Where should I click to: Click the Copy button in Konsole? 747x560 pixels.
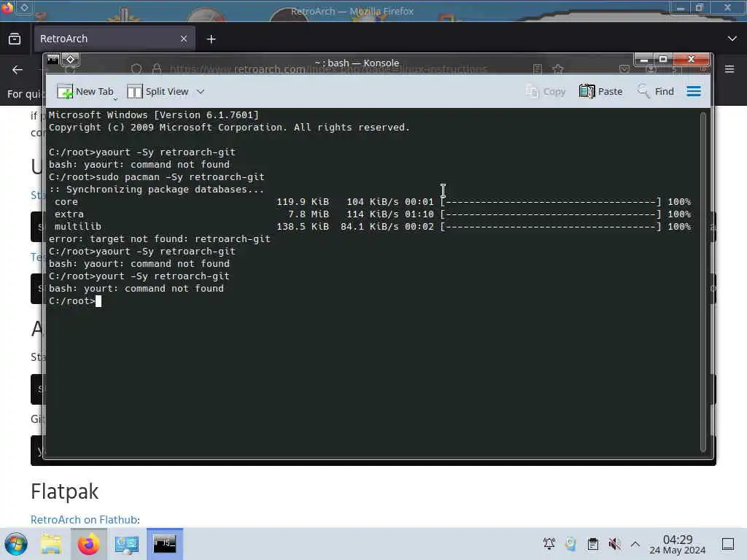pyautogui.click(x=546, y=91)
